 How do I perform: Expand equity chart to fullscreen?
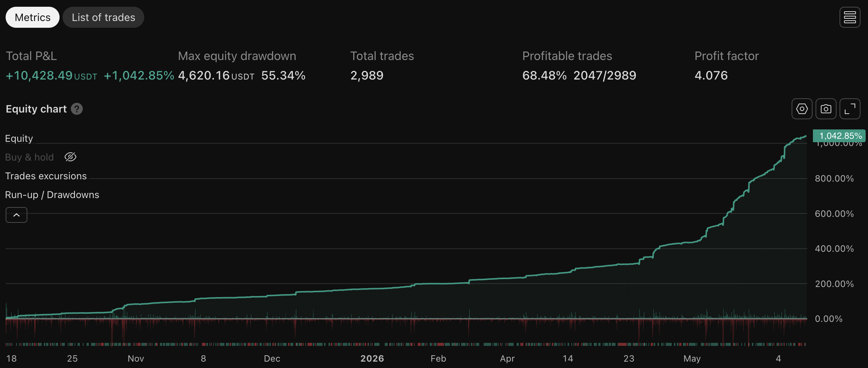tap(850, 109)
